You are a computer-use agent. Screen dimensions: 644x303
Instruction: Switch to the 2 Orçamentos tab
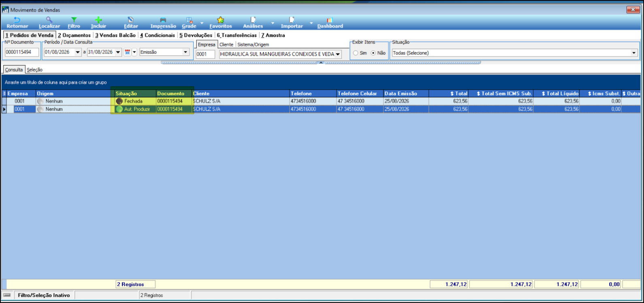pyautogui.click(x=74, y=35)
